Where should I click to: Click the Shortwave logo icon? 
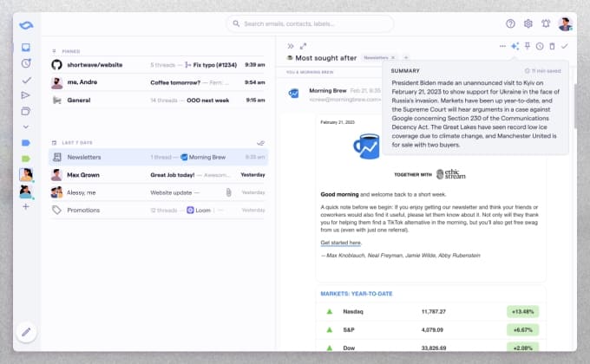(26, 26)
